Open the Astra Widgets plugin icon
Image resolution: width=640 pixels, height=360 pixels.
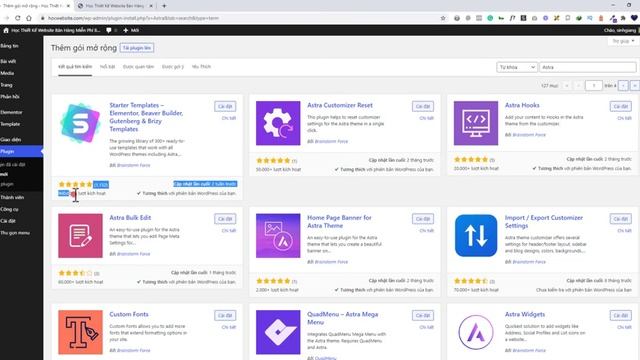coord(476,332)
